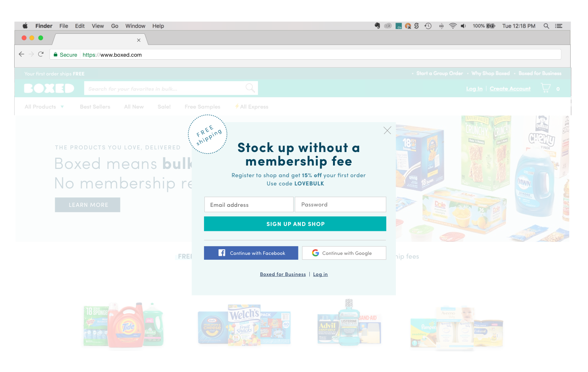The image size is (588, 372).
Task: Continue with Google
Action: point(344,253)
